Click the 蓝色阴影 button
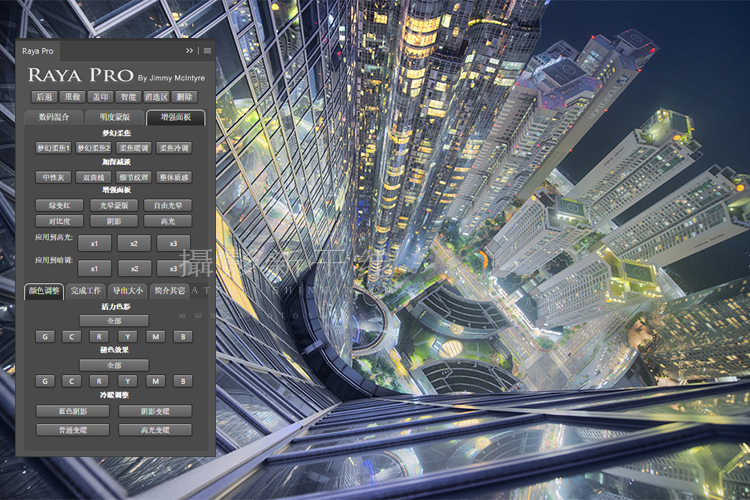Image resolution: width=750 pixels, height=500 pixels. click(x=73, y=411)
